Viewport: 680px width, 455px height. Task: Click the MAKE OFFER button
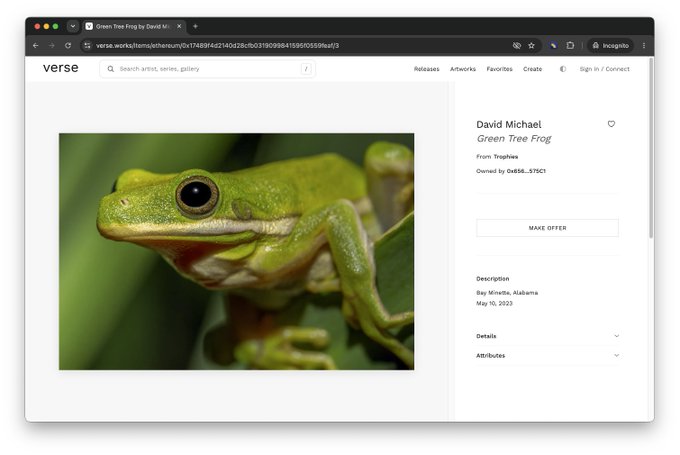click(x=547, y=228)
